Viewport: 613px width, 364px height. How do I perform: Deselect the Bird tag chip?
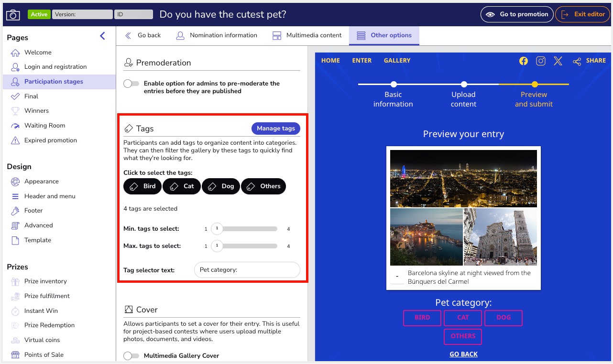click(142, 186)
